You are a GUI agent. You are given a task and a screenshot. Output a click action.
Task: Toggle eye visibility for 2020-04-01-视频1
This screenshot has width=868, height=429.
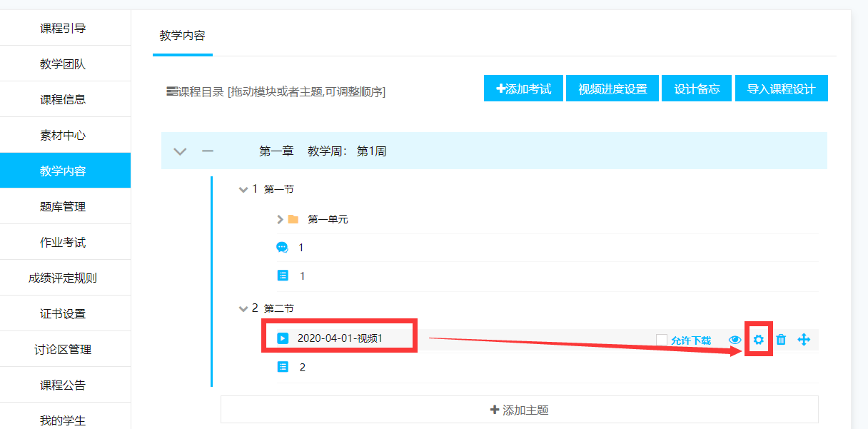(x=735, y=340)
